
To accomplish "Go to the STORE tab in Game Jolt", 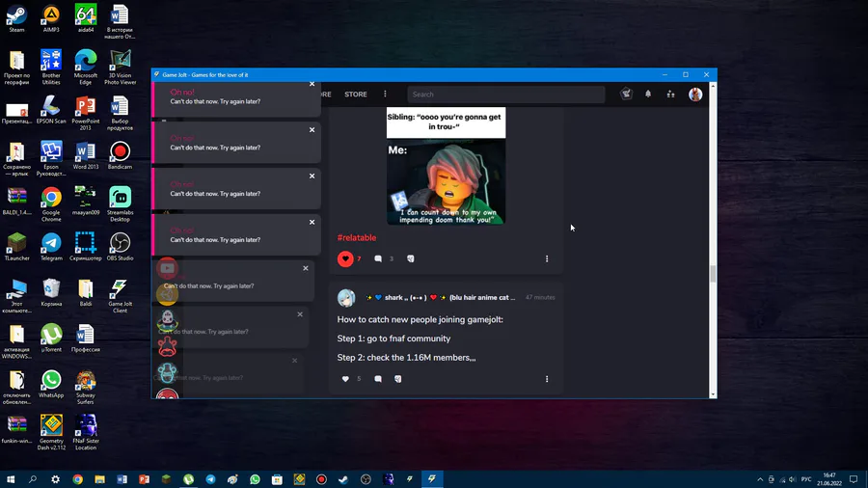I will (x=355, y=95).
